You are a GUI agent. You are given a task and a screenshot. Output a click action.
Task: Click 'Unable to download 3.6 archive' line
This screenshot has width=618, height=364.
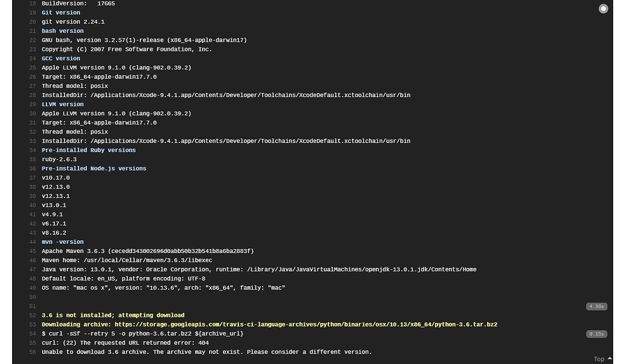206,352
